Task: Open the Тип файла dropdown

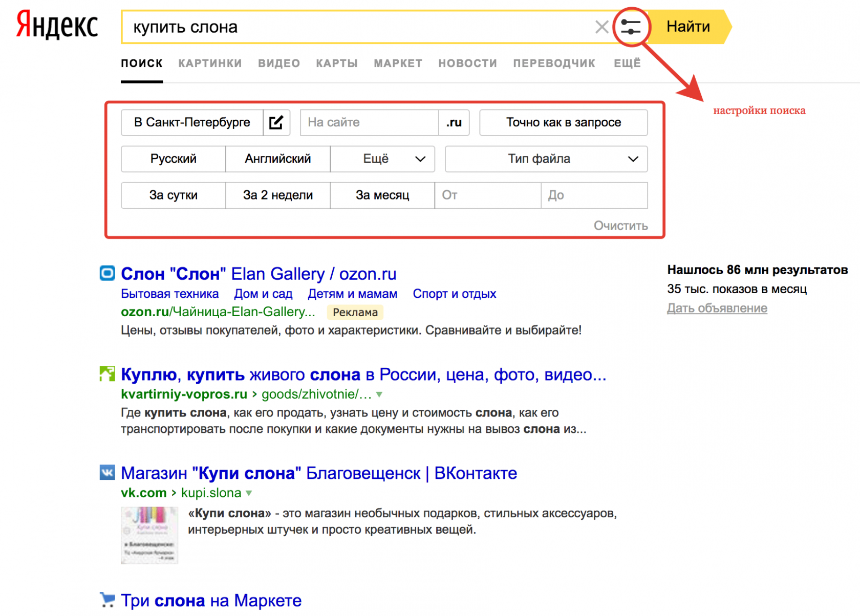Action: (x=546, y=159)
